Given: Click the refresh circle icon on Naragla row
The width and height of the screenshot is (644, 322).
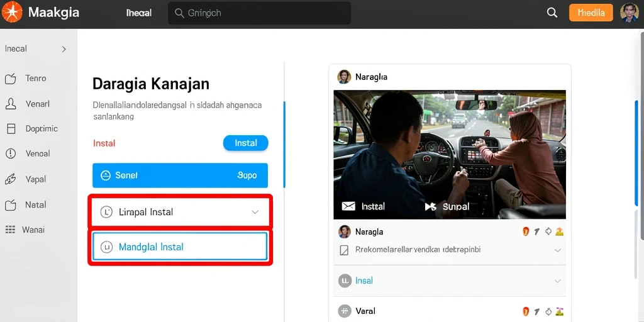Looking at the screenshot, I should [x=548, y=231].
